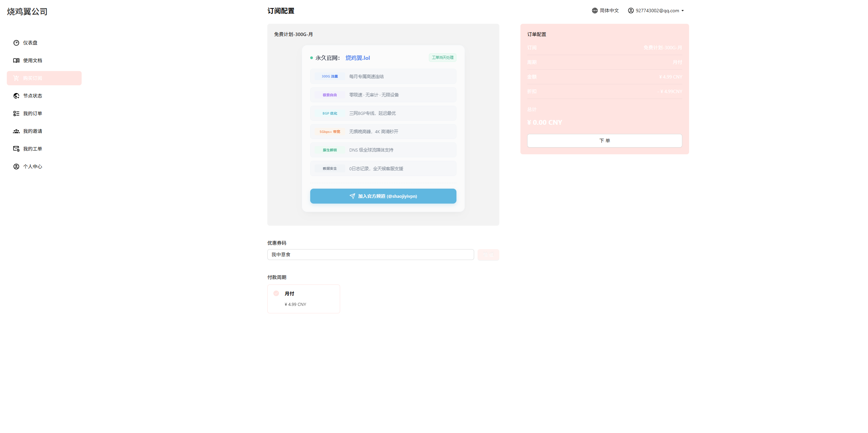The image size is (868, 433).
Task: Click the 5Gbps+ 带宽 tag
Action: coord(330,132)
